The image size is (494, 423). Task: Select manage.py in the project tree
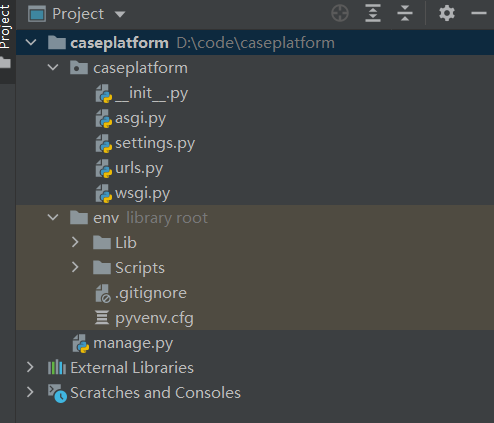[x=133, y=343]
